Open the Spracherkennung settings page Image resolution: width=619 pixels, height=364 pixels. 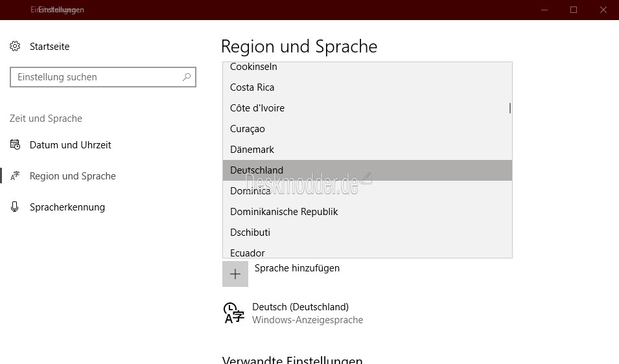point(67,207)
